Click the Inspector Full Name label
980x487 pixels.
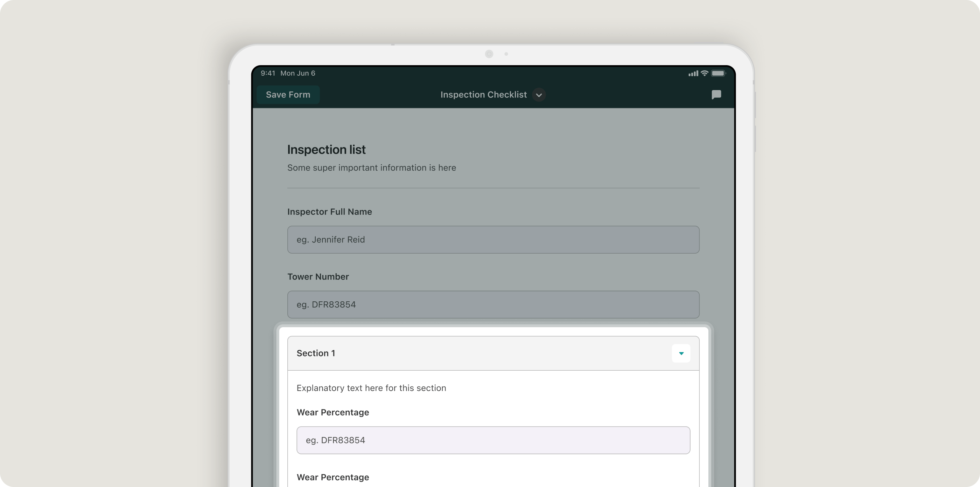pyautogui.click(x=329, y=212)
